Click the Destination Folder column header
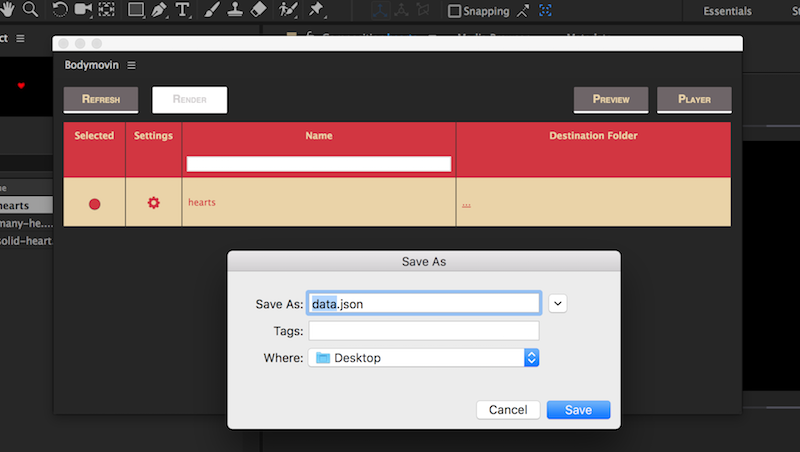Screen dimensions: 800x452 [x=593, y=136]
